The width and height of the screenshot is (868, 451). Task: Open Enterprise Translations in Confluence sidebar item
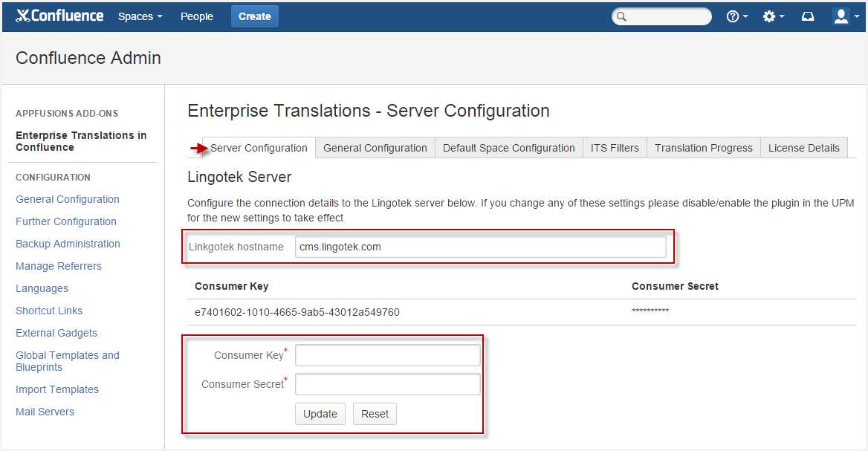coord(82,141)
